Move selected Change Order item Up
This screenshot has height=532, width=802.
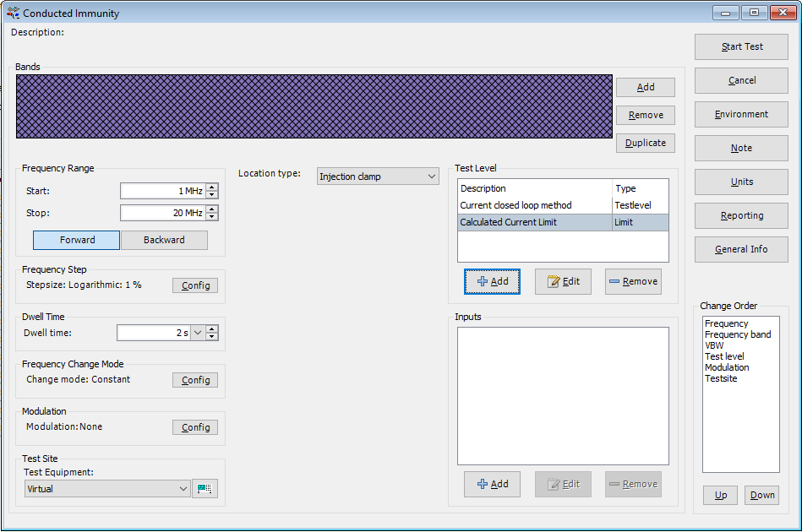pyautogui.click(x=719, y=495)
